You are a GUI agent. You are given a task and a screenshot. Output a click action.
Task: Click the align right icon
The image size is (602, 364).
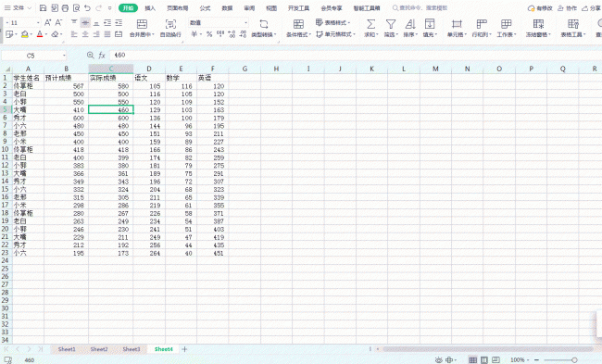96,34
